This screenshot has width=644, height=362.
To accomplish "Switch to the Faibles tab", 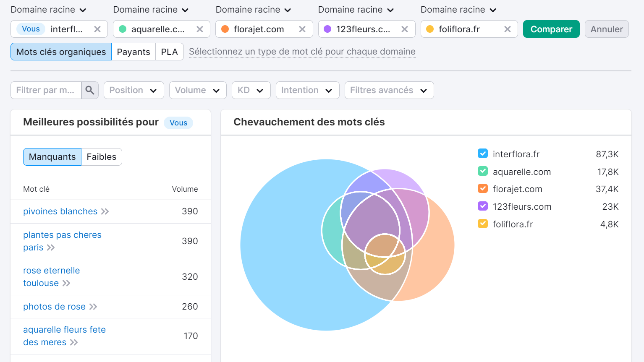I will 102,157.
